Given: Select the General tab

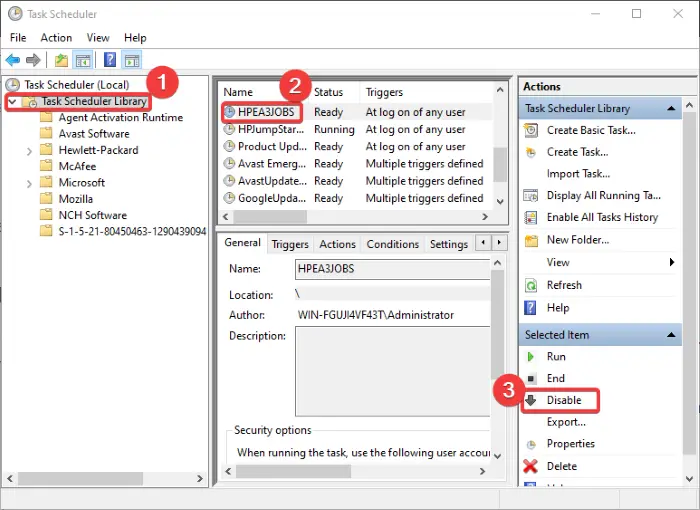Looking at the screenshot, I should (242, 242).
